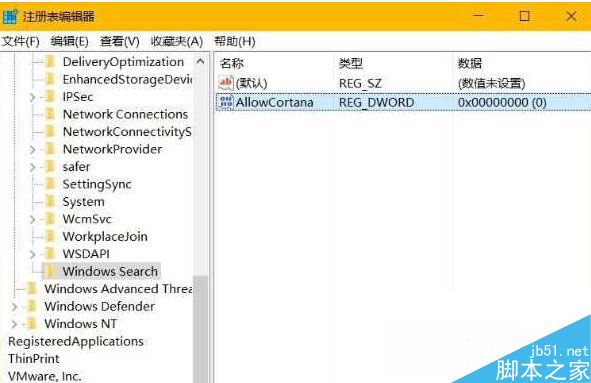This screenshot has width=591, height=383.
Task: Click the string value icon next to (默认)
Action: click(x=226, y=83)
